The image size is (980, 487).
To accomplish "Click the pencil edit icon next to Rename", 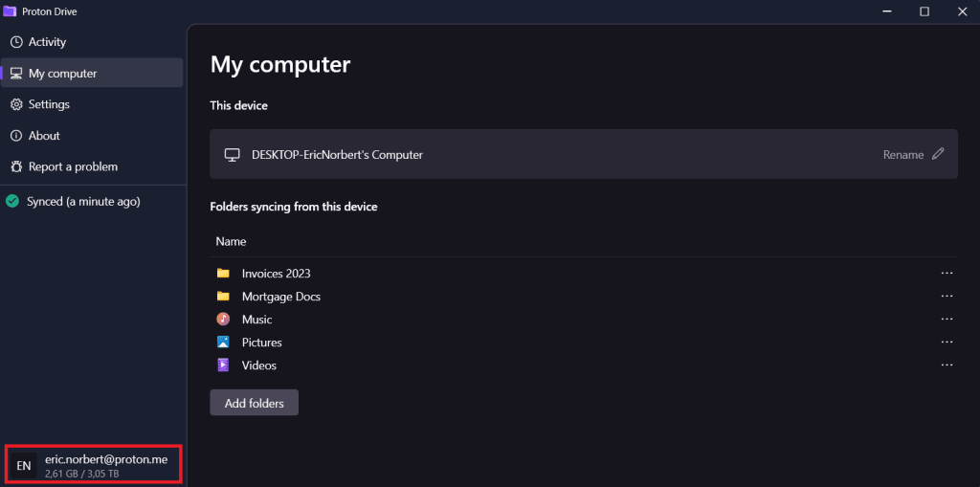I will tap(938, 154).
